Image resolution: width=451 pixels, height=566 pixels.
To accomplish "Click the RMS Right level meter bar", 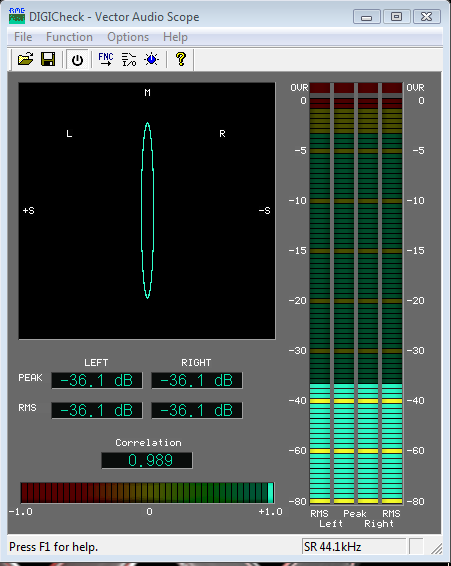I will click(392, 292).
